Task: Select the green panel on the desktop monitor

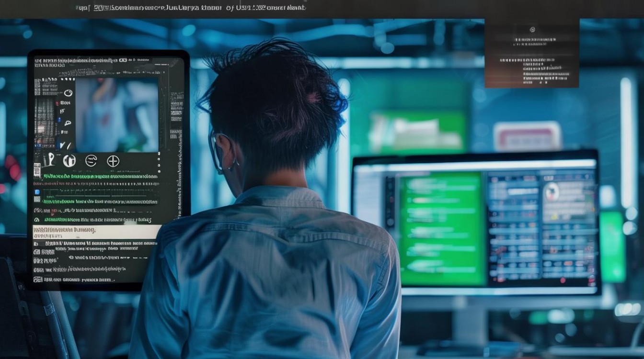Action: tap(442, 229)
